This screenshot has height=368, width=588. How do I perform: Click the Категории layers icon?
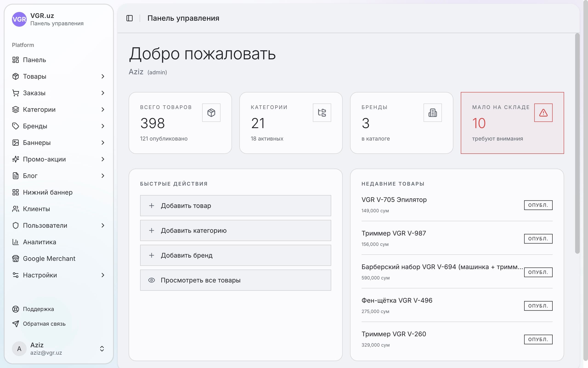(16, 109)
